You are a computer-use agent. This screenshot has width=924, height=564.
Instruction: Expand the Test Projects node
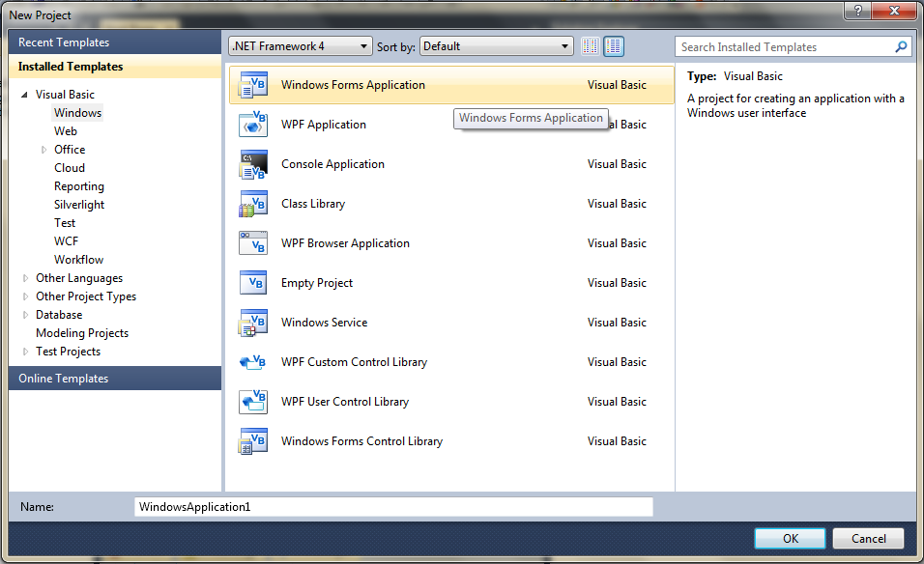pos(25,352)
